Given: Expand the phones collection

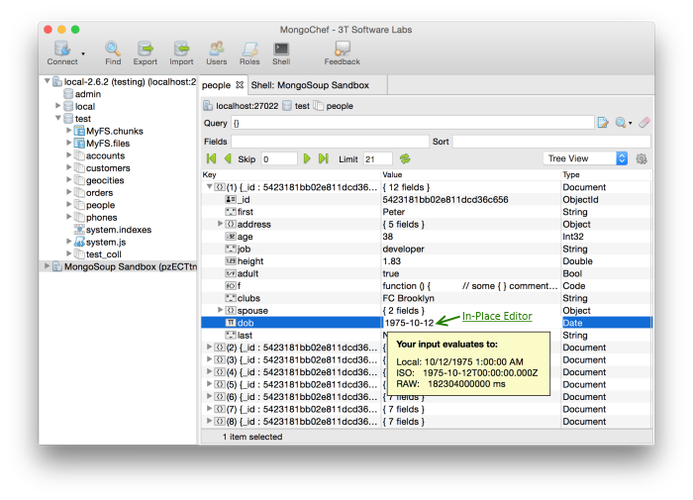Looking at the screenshot, I should click(x=69, y=217).
